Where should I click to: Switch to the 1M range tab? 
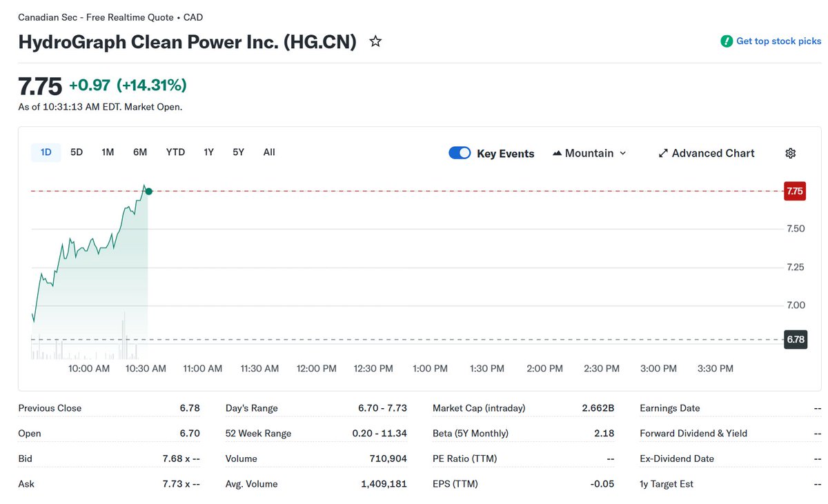pyautogui.click(x=108, y=152)
